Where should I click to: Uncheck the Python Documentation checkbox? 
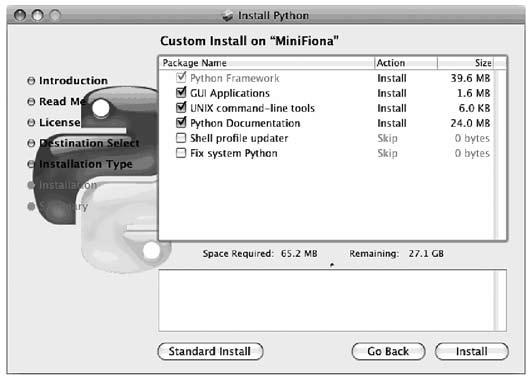pyautogui.click(x=181, y=122)
